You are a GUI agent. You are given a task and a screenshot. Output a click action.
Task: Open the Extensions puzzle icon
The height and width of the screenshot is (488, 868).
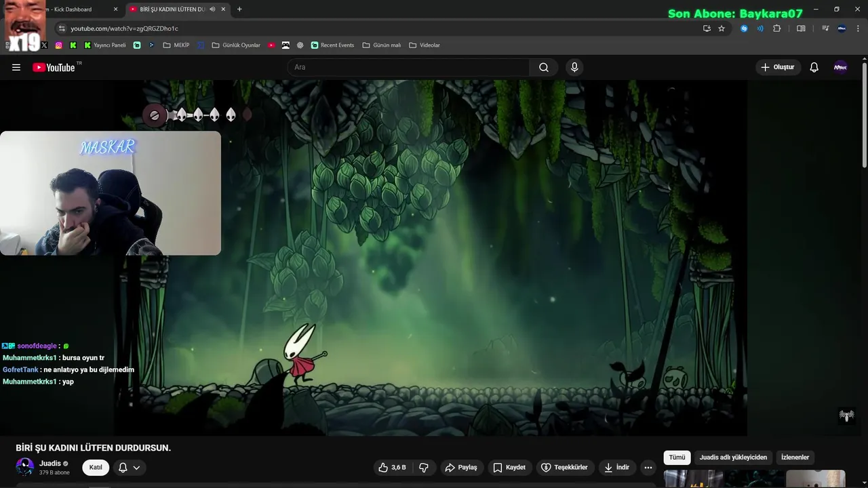[x=777, y=28]
